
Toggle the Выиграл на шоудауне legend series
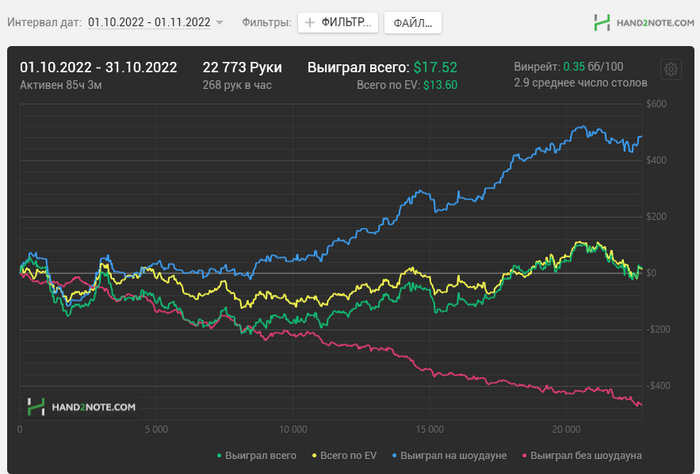[449, 455]
